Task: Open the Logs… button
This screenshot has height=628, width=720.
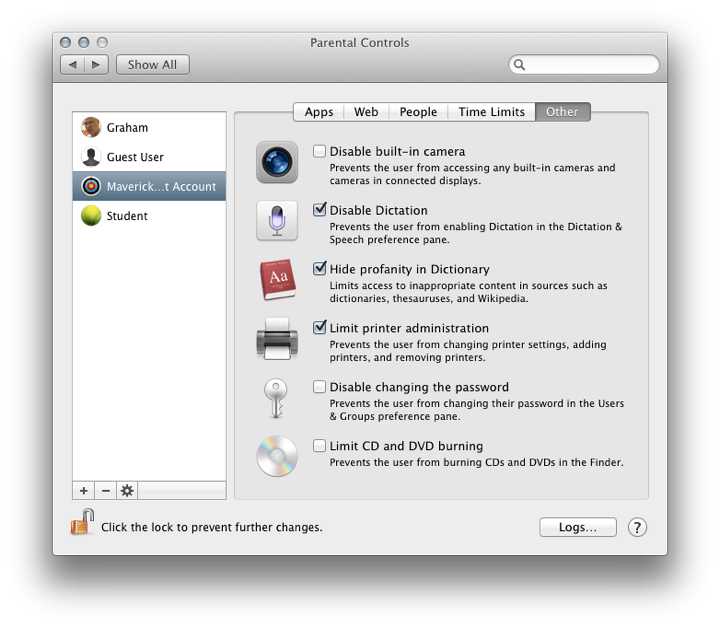Action: coord(578,527)
